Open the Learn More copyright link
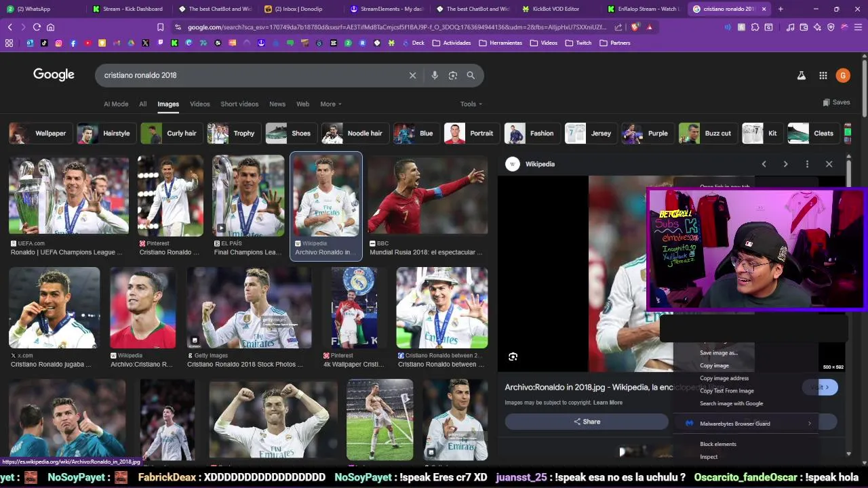Viewport: 868px width, 488px height. tap(608, 403)
